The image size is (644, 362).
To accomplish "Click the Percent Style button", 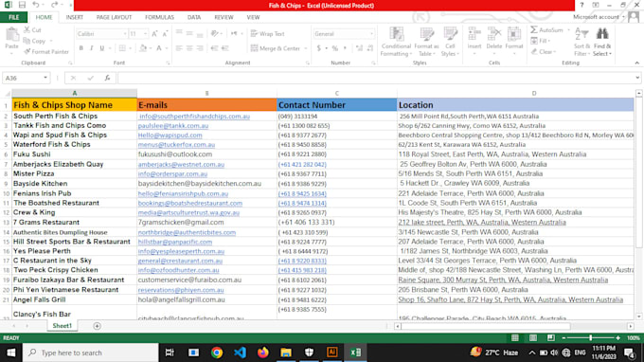I will coord(335,48).
